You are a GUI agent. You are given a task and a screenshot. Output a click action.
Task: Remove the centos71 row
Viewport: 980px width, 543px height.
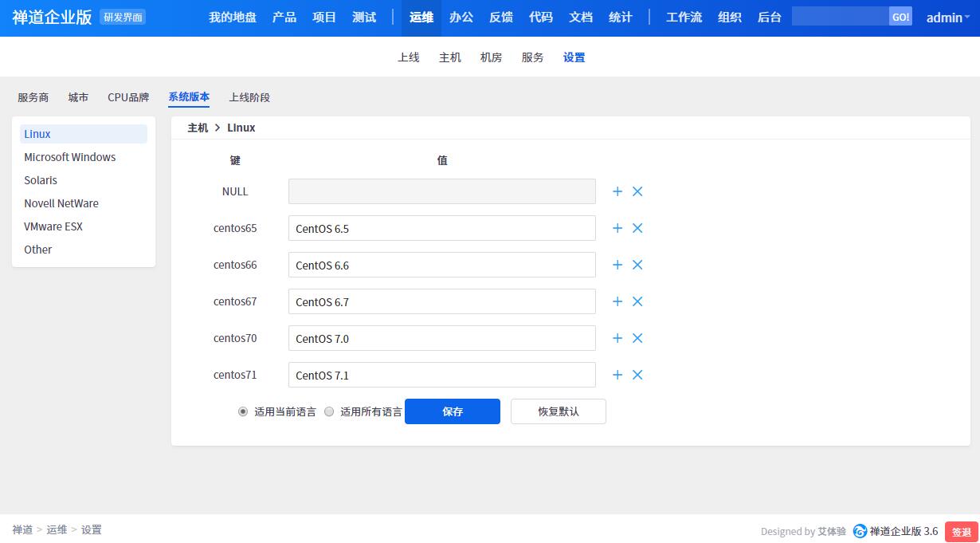(x=637, y=375)
